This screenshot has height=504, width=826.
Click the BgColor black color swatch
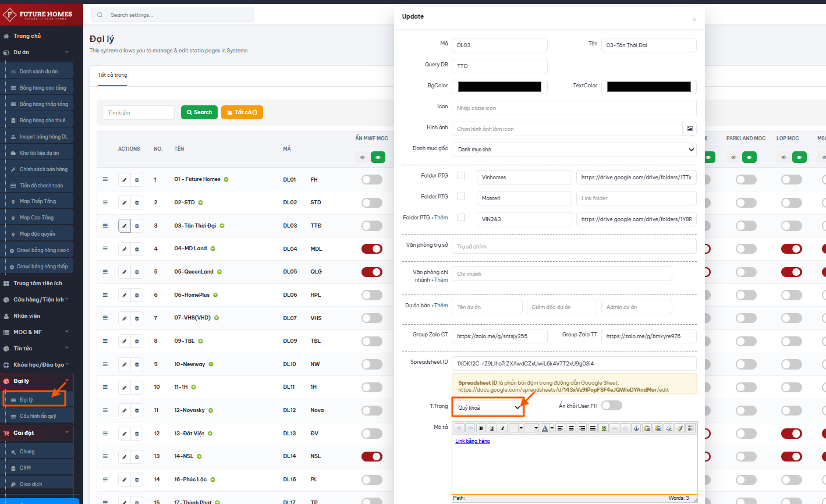tap(499, 87)
